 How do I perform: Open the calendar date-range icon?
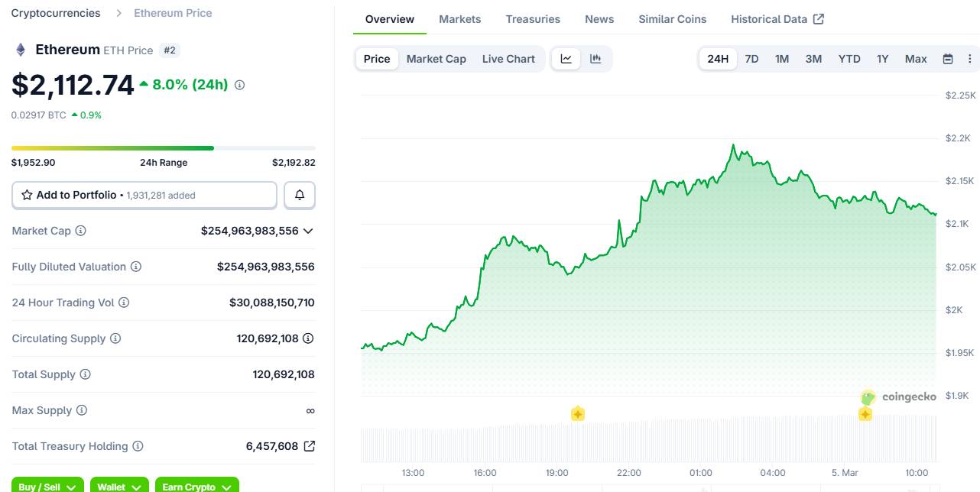click(x=946, y=58)
